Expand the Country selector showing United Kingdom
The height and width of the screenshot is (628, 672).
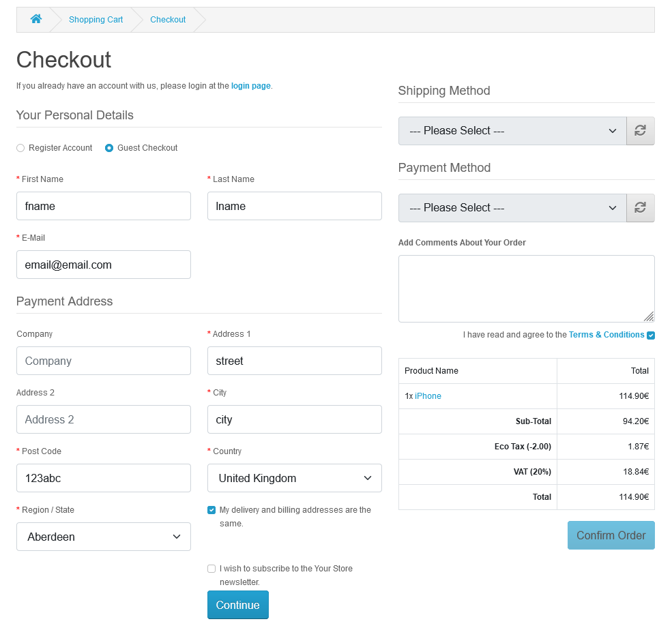[295, 478]
